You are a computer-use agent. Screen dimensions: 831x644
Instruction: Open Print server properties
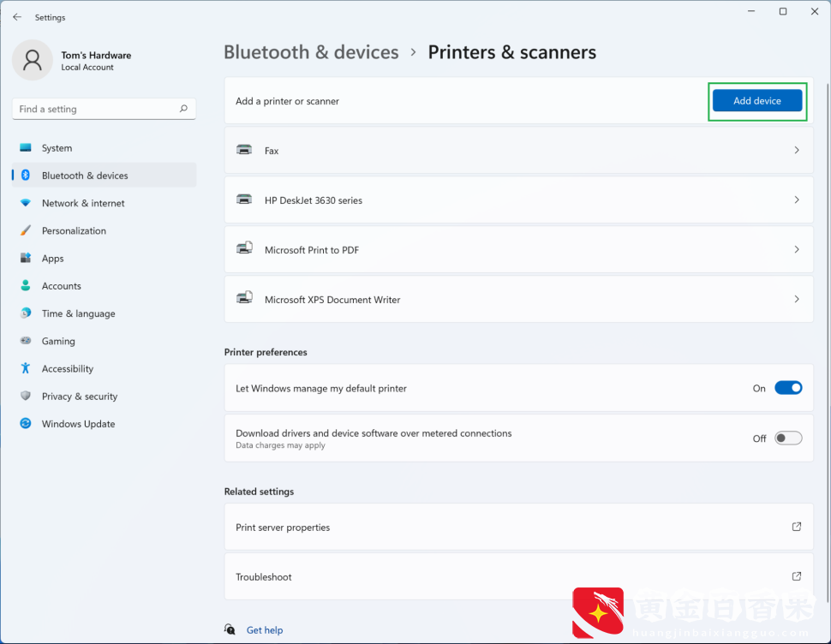tap(518, 527)
